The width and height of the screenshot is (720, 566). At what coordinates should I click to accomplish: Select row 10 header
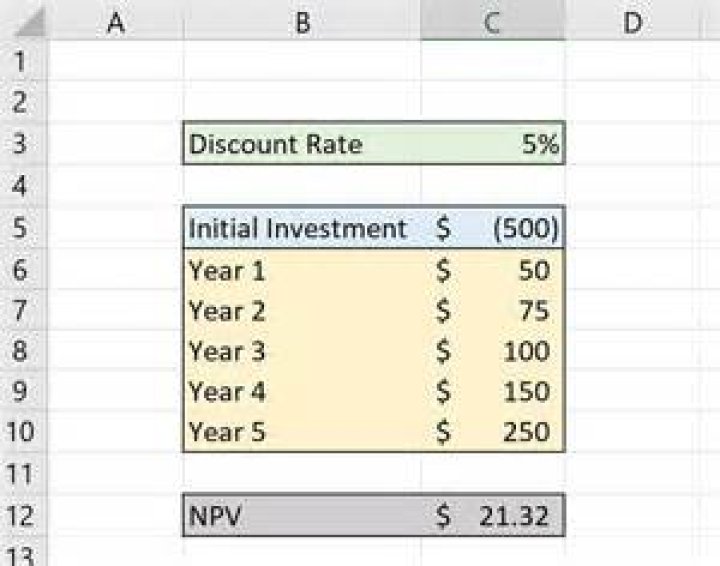tap(22, 432)
